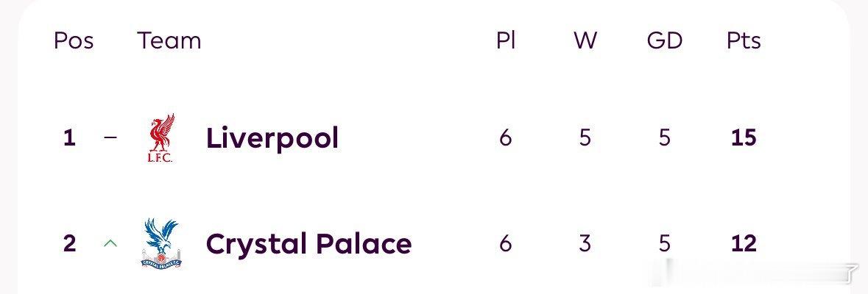Open the Liverpool team name link
The height and width of the screenshot is (294, 868).
tap(272, 137)
